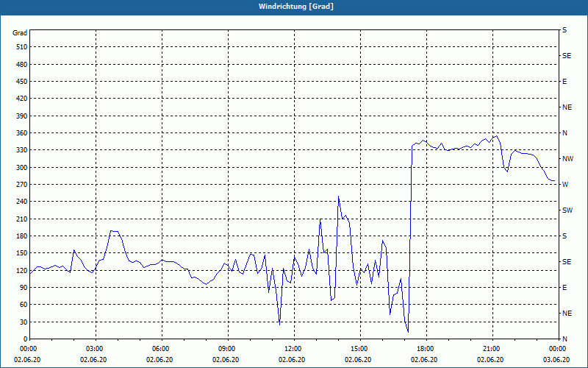The width and height of the screenshot is (588, 368).
Task: Select the 240 y-axis value
Action: point(22,202)
